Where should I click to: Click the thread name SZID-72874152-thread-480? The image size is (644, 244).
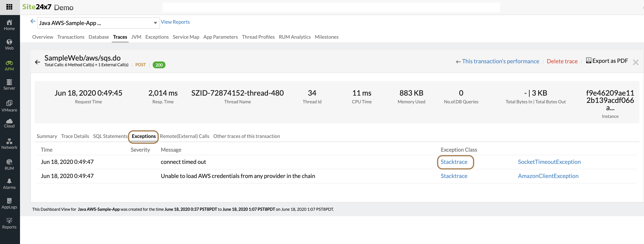click(237, 93)
